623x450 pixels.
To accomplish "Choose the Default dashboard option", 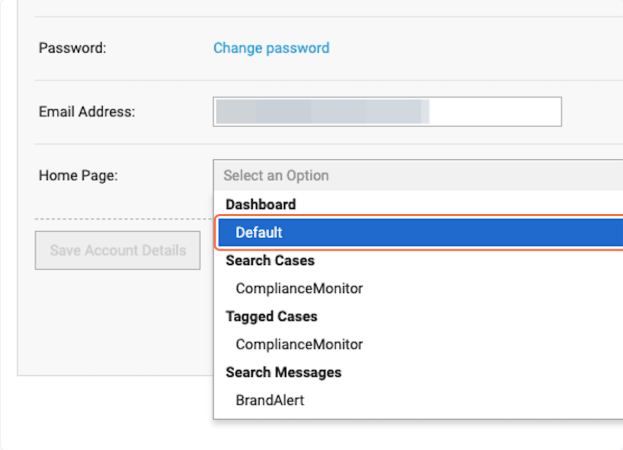I will coord(421,232).
